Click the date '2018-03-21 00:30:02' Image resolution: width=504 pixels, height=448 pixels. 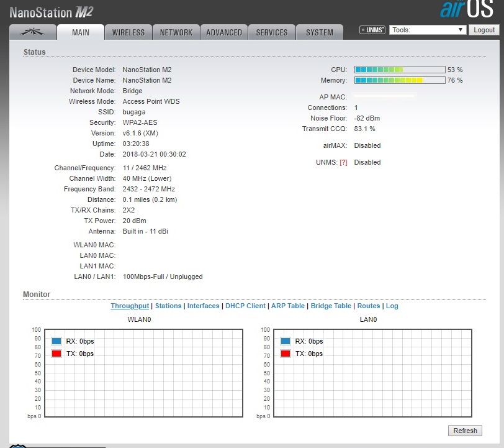pyautogui.click(x=154, y=154)
